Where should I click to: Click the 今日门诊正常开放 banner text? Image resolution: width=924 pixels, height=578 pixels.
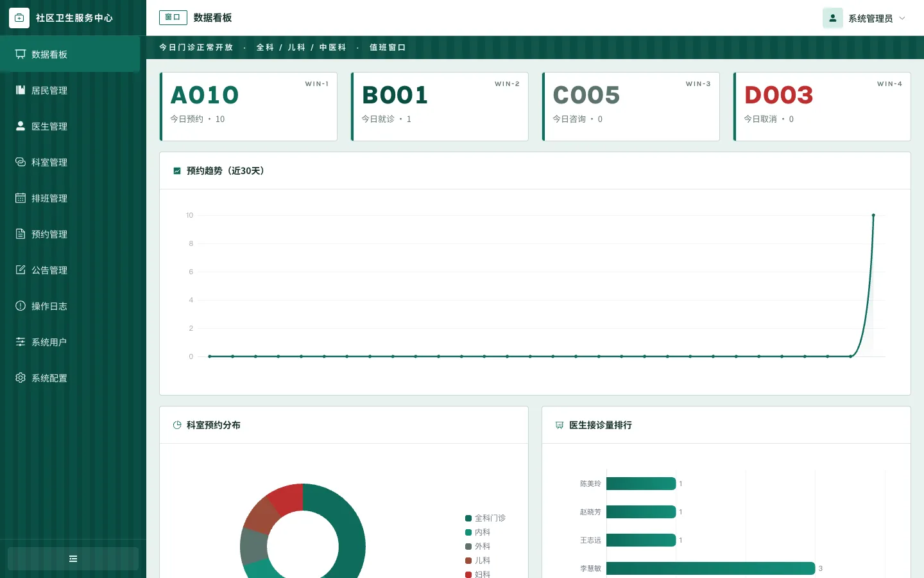tap(196, 48)
